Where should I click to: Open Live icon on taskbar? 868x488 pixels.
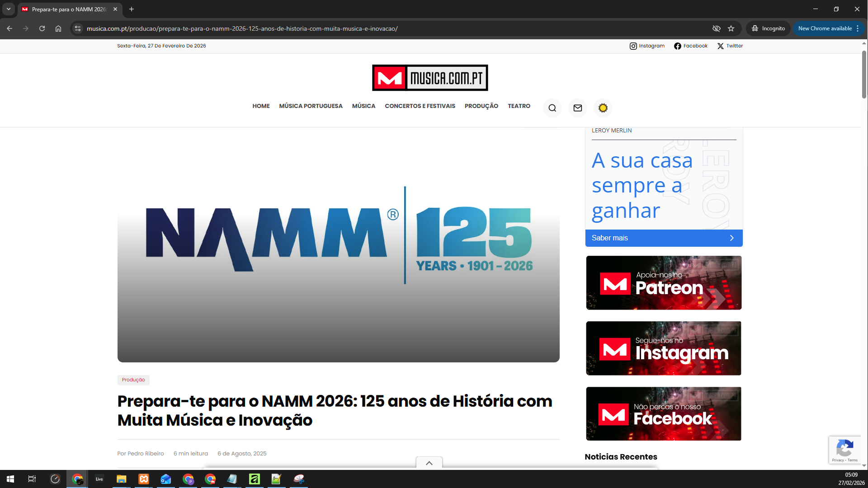tap(99, 479)
